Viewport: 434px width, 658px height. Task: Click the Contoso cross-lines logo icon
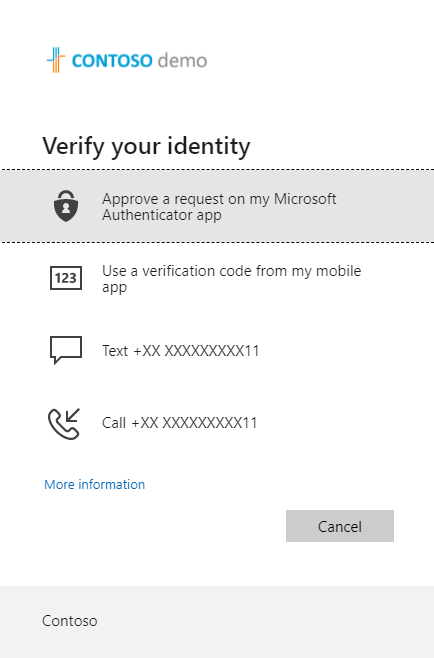click(x=56, y=60)
